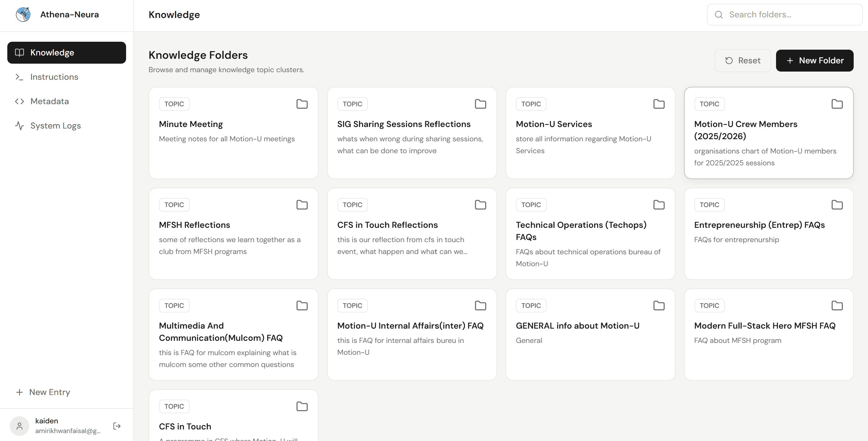Image resolution: width=868 pixels, height=441 pixels.
Task: Go to Metadata in the sidebar
Action: click(x=67, y=101)
